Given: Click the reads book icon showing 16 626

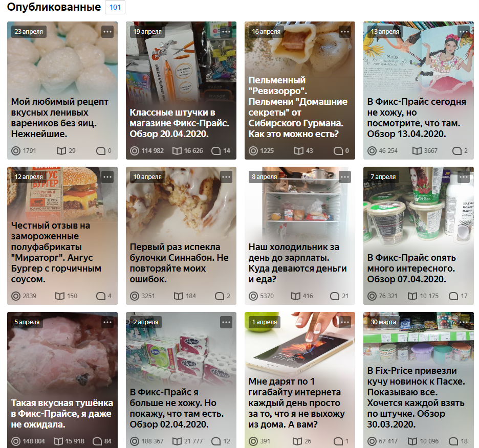Looking at the screenshot, I should [x=177, y=151].
